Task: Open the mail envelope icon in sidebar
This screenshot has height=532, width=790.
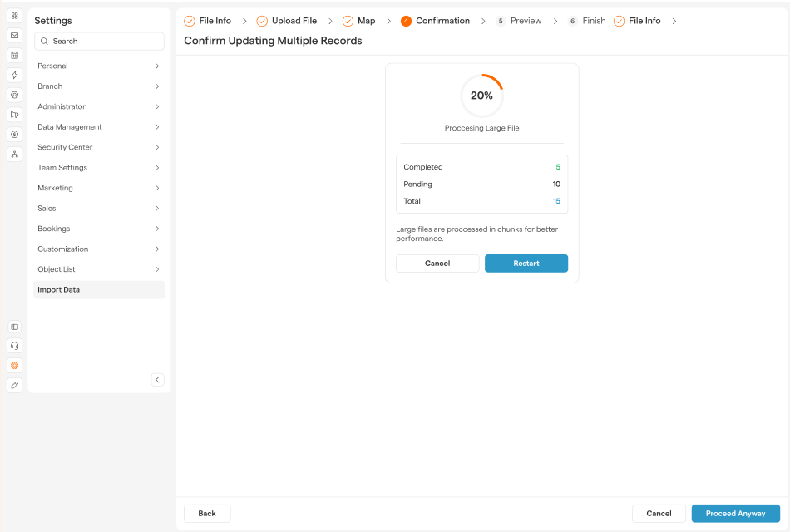Action: (14, 36)
